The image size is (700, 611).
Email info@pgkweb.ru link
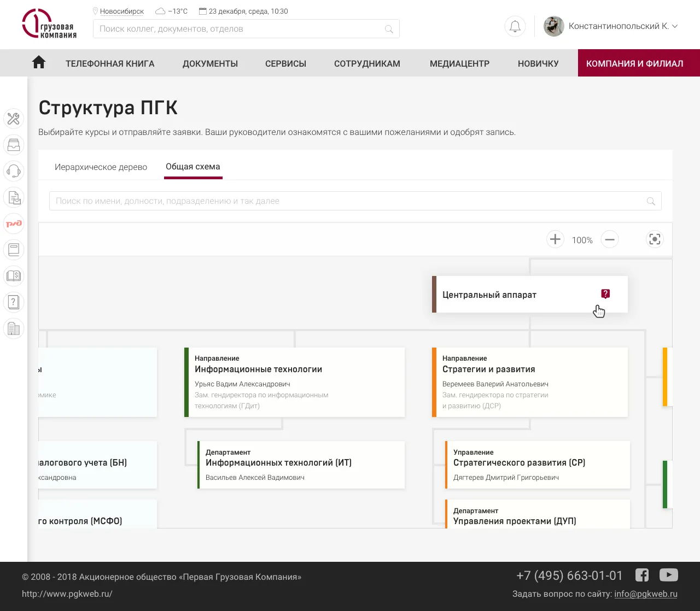(x=646, y=594)
